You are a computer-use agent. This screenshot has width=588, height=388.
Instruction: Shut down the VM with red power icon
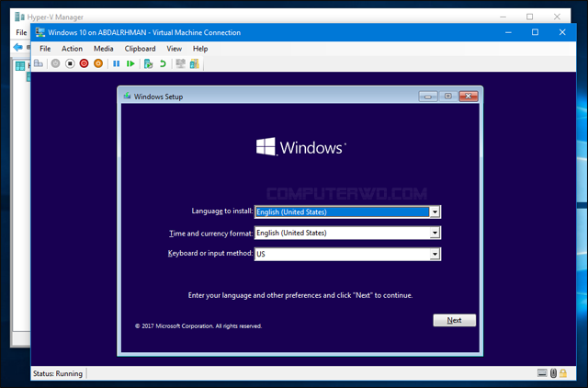tap(84, 63)
